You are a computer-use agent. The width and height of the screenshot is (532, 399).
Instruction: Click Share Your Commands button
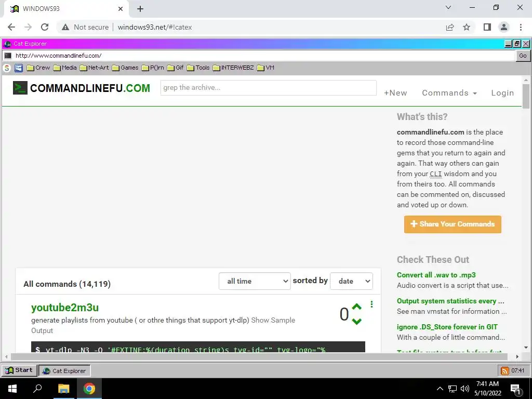[453, 224]
